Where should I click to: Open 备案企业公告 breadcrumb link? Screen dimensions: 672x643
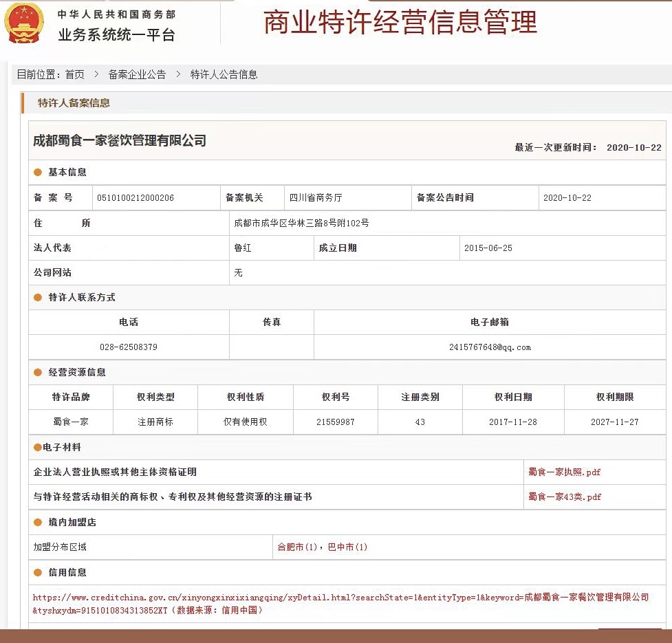137,74
